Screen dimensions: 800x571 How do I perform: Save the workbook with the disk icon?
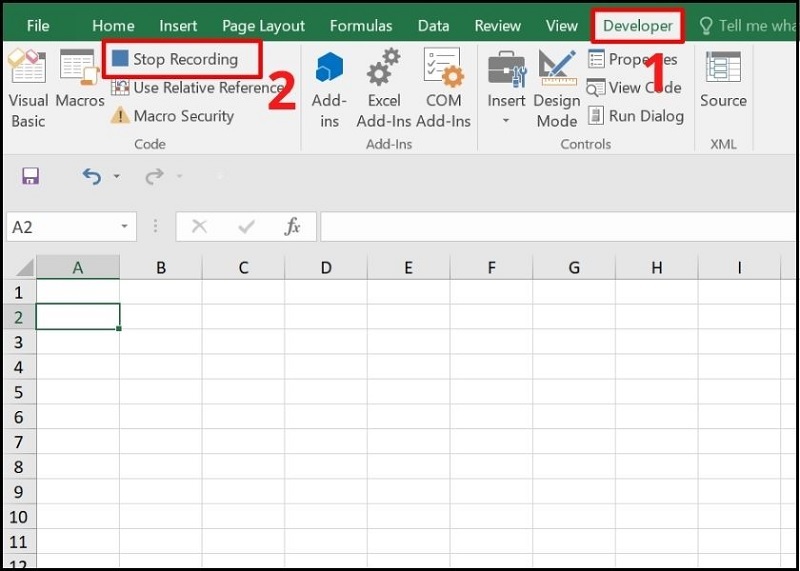(x=30, y=177)
